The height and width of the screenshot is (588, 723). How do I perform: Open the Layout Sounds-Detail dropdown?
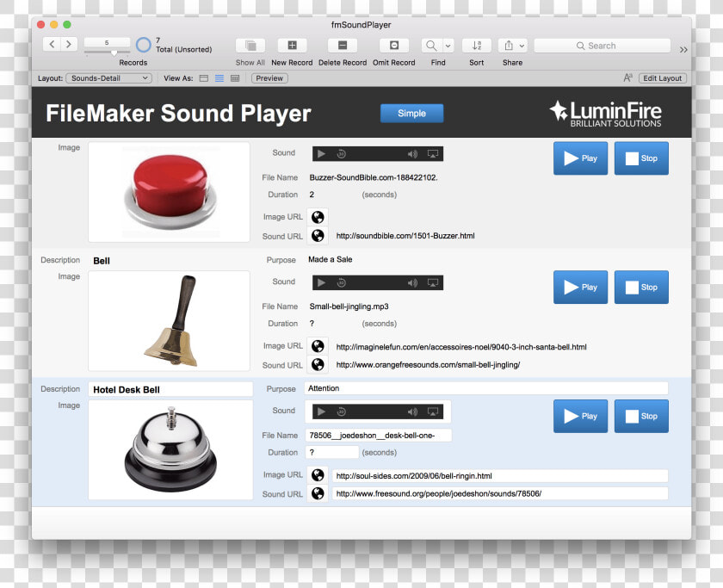click(108, 78)
